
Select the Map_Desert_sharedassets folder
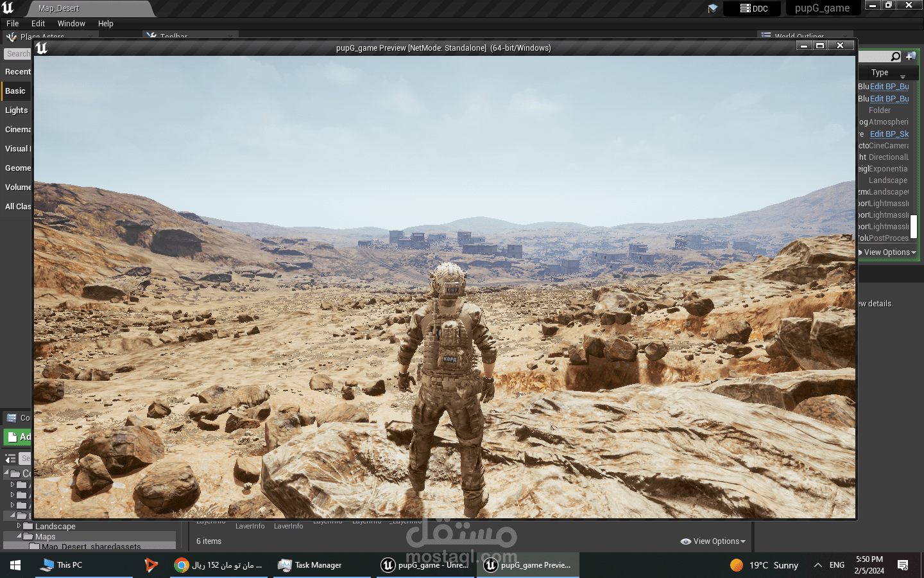91,547
